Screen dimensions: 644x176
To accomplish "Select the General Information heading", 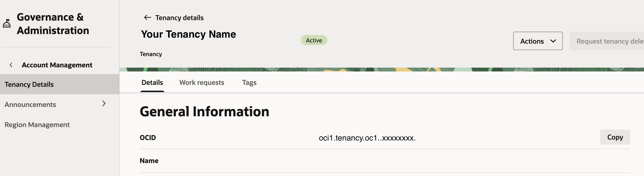I will tap(205, 112).
